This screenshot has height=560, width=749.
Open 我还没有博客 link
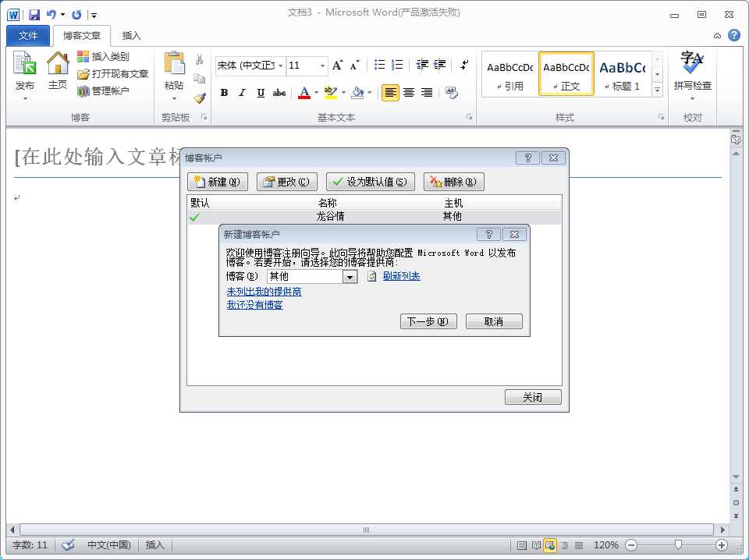254,305
